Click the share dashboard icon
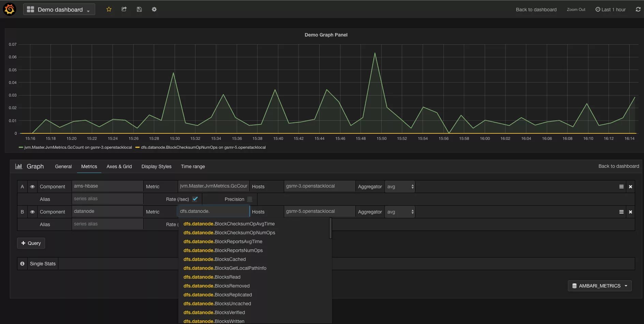This screenshot has height=324, width=644. [124, 9]
